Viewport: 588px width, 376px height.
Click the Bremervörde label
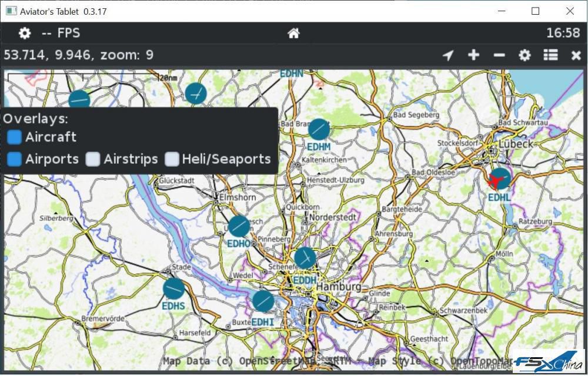click(x=103, y=318)
